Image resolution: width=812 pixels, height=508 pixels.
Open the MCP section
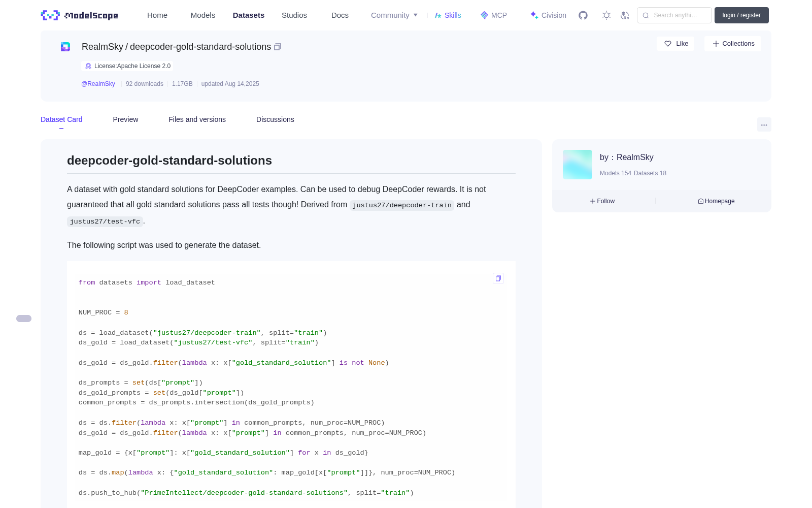494,15
